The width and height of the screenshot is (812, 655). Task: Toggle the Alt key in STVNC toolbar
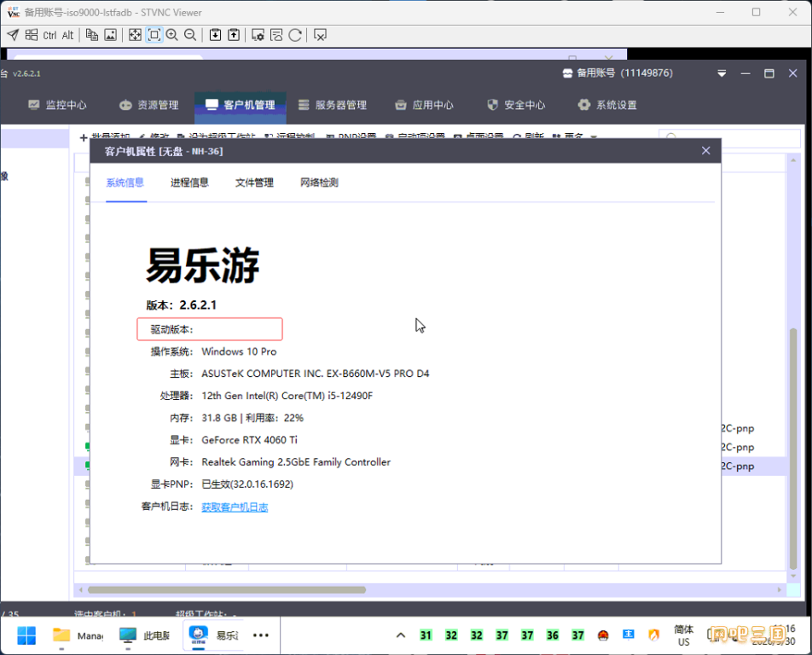coord(68,35)
